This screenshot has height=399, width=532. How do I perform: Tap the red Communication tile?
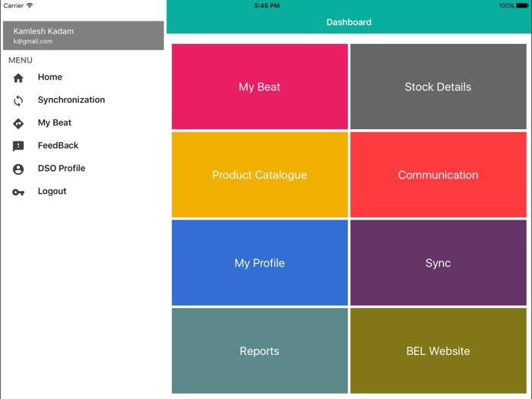438,175
